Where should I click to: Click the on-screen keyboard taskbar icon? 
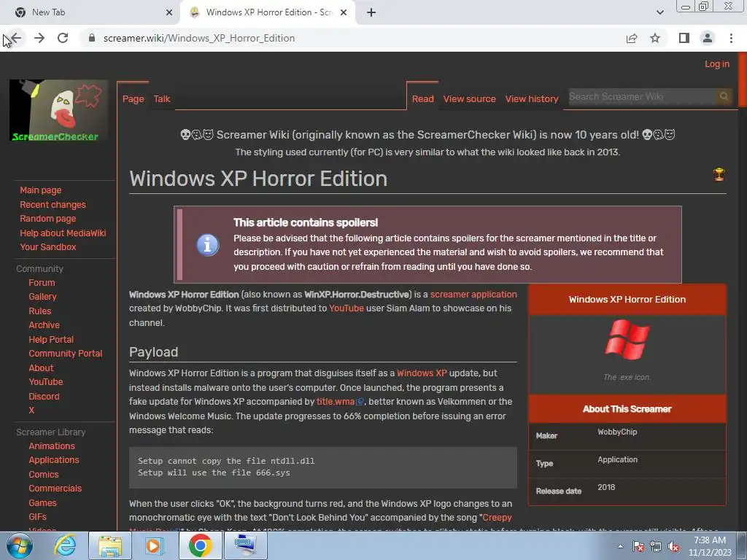[x=245, y=545]
